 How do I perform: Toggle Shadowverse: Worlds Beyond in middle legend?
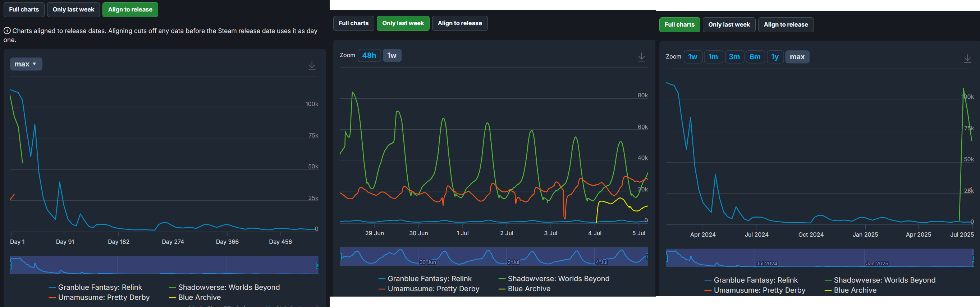554,279
